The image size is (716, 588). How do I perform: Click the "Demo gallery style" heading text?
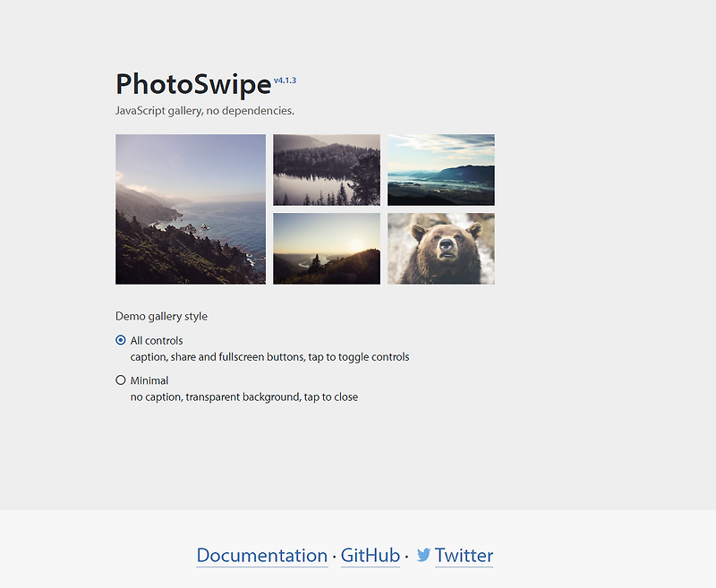click(x=161, y=315)
